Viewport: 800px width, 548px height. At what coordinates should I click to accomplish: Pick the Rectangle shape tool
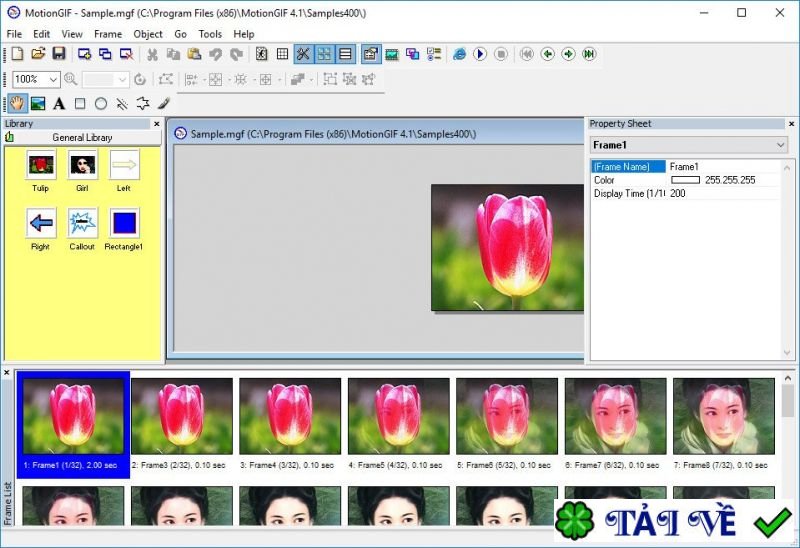(80, 103)
